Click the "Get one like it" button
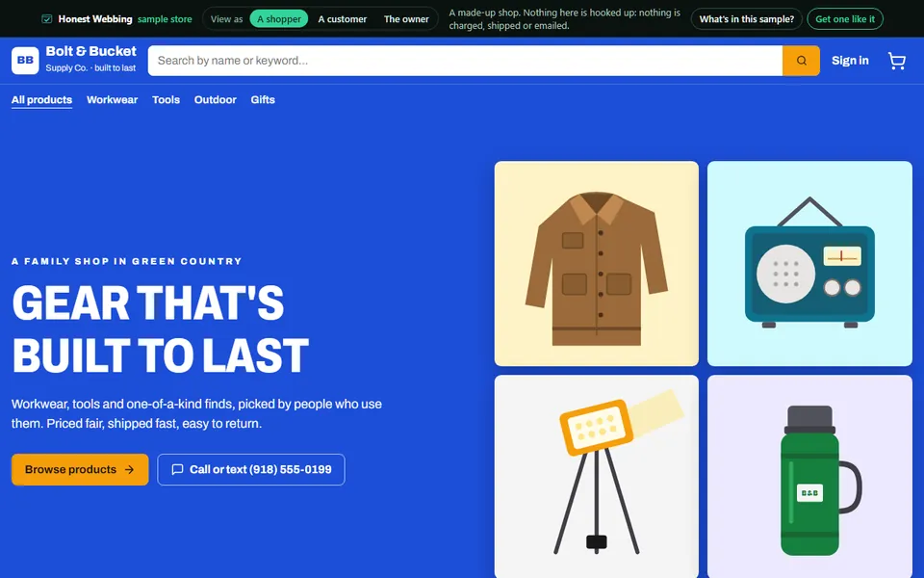 click(x=845, y=19)
